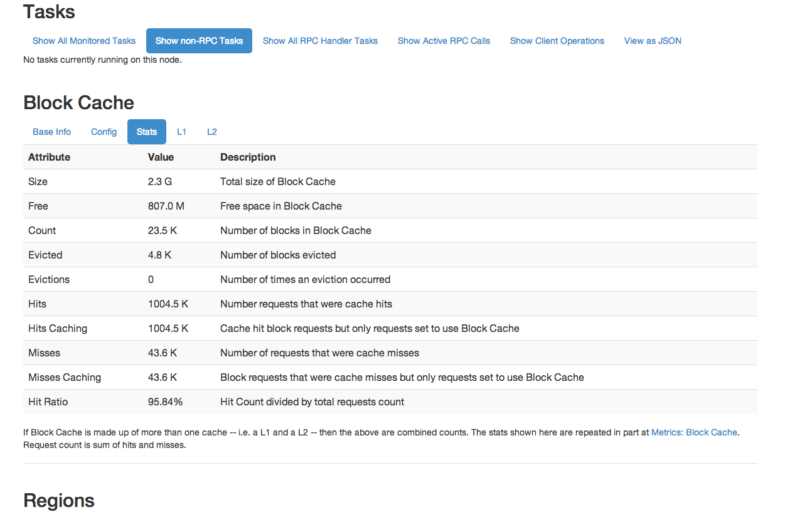Viewport: 812px width, 512px height.
Task: Select the Block Cache Stats tab
Action: point(147,132)
